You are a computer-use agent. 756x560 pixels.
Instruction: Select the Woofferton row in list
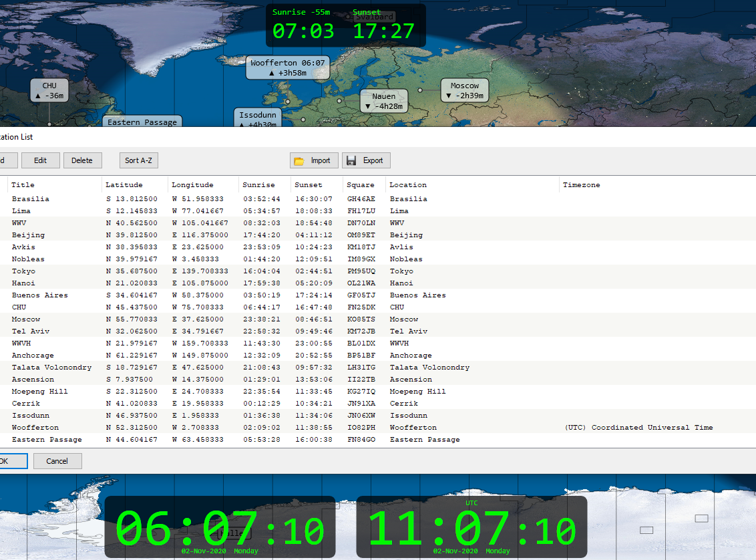tap(35, 428)
